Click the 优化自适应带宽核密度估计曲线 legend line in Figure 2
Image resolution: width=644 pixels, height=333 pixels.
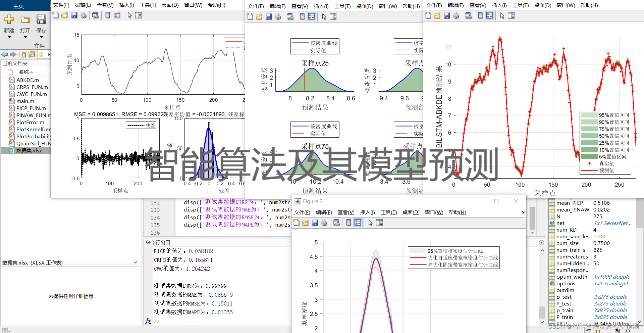[418, 258]
